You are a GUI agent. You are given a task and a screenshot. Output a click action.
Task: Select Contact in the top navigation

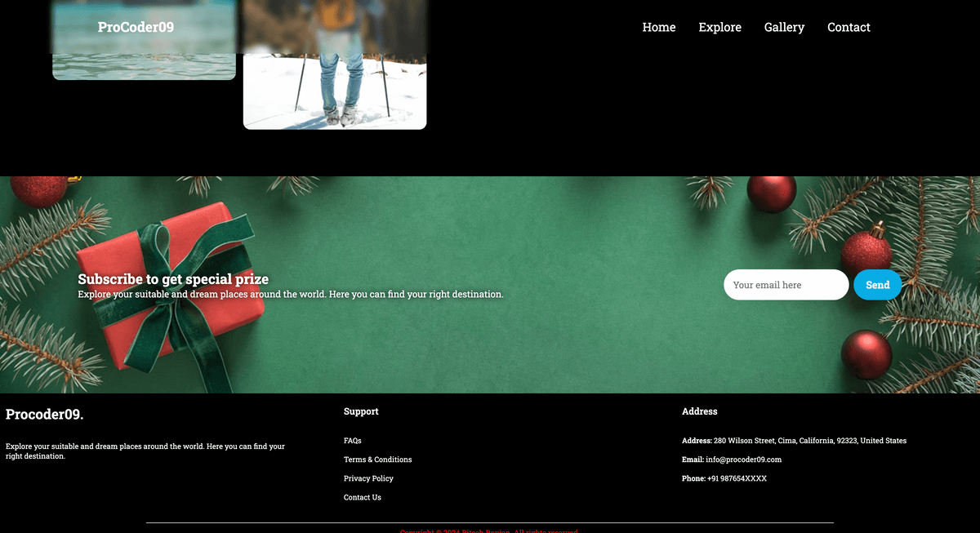click(849, 27)
